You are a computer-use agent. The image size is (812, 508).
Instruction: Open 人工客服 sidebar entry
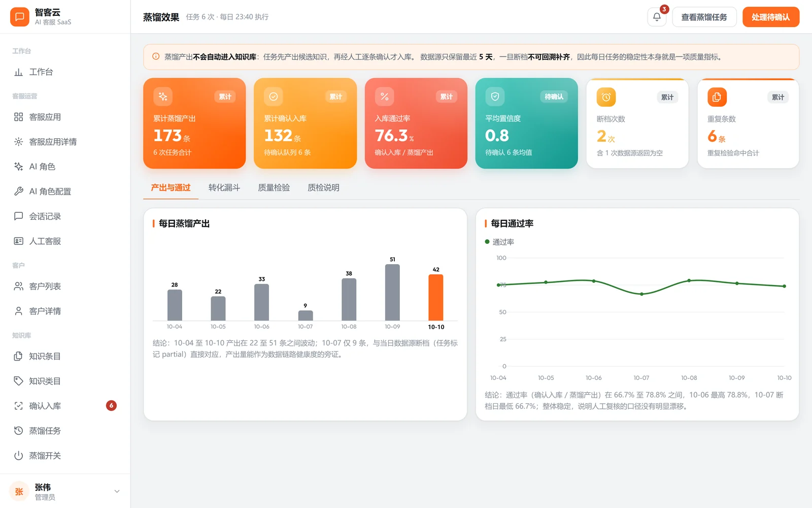click(65, 241)
